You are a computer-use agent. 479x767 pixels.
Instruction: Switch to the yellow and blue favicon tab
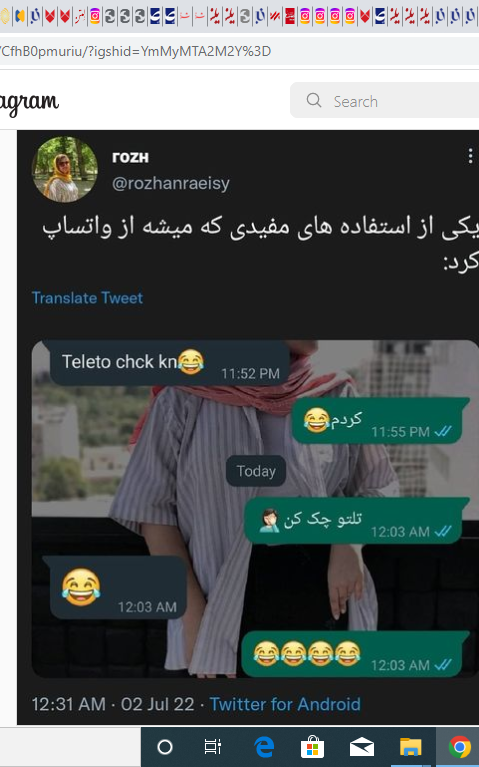point(20,17)
